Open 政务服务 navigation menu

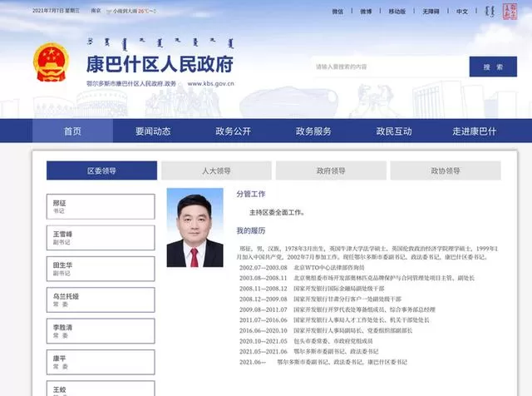point(313,131)
